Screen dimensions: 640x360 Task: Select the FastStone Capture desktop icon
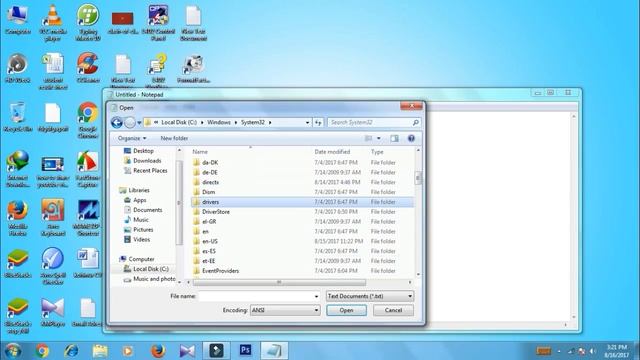point(88,169)
